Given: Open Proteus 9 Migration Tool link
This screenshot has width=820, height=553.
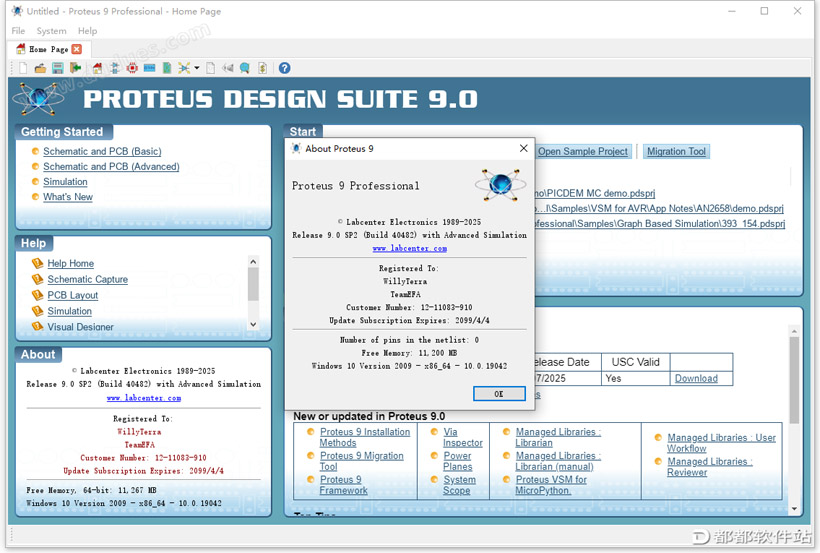Looking at the screenshot, I should click(361, 461).
